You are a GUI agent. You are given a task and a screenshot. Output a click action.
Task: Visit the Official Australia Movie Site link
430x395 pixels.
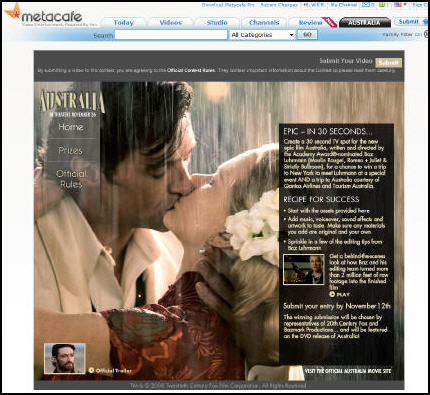click(347, 371)
